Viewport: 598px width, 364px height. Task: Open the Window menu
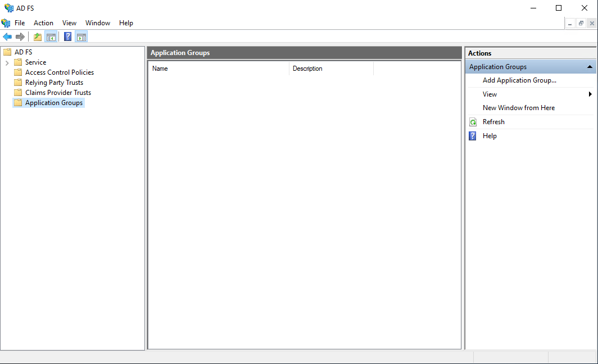98,23
